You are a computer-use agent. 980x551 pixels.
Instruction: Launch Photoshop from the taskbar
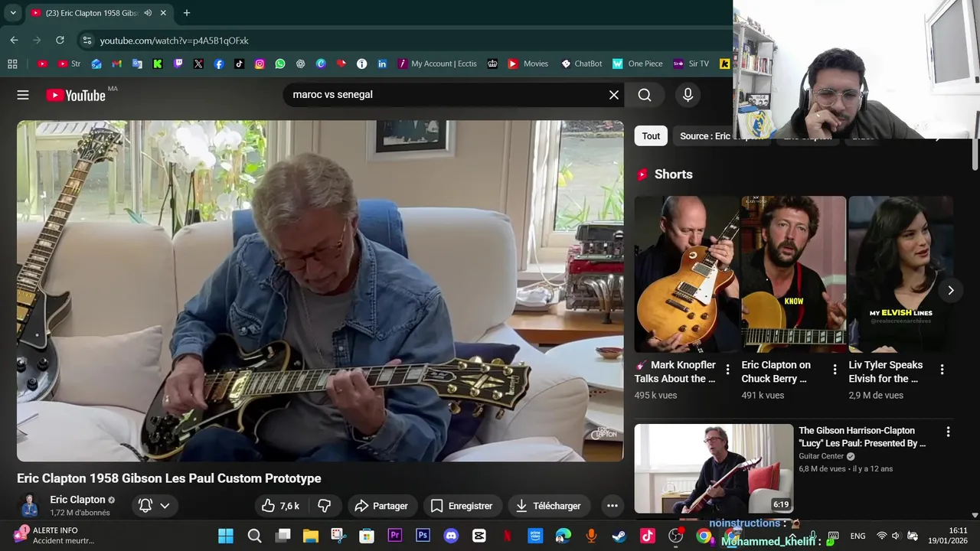click(x=423, y=536)
